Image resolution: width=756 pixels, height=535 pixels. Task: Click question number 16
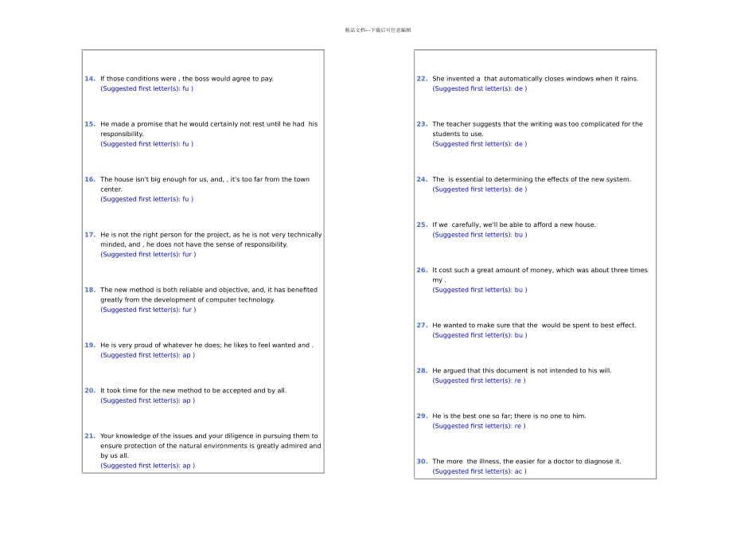[x=90, y=179]
